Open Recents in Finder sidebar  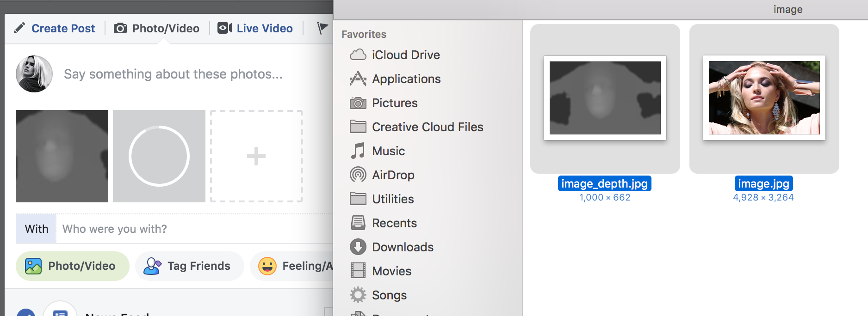(x=394, y=223)
